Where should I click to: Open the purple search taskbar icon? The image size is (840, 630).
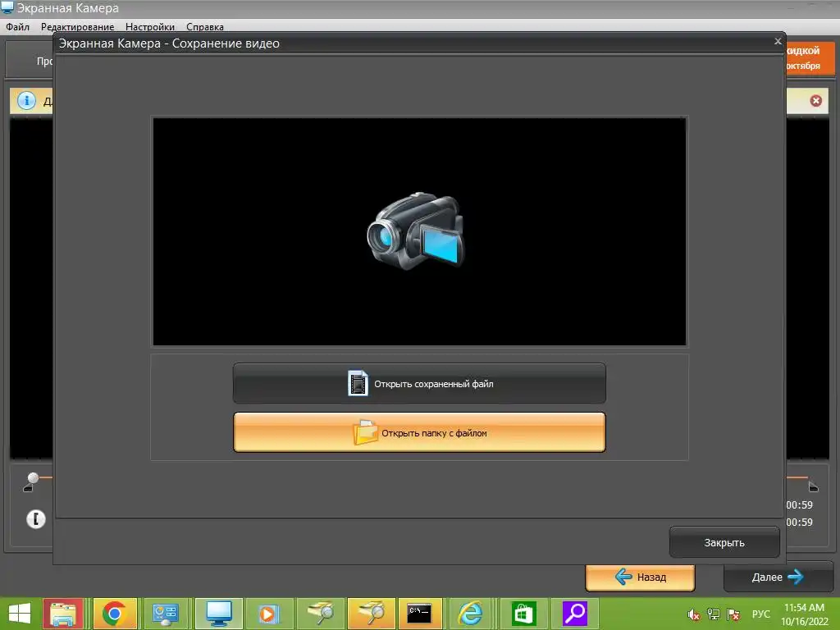click(x=575, y=614)
